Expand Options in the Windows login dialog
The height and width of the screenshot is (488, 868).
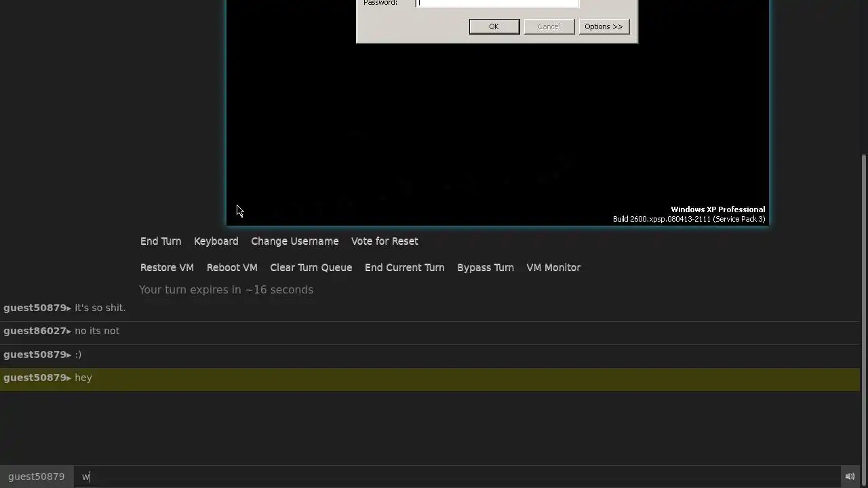[604, 26]
